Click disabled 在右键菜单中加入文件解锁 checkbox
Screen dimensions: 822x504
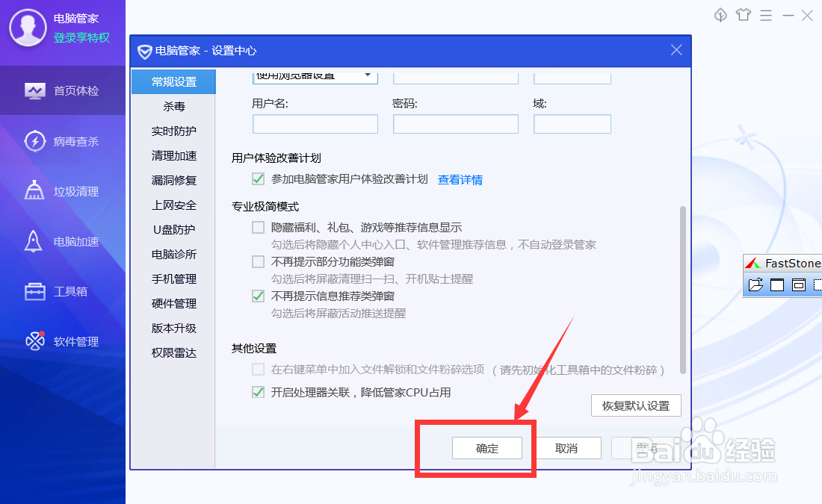point(258,370)
